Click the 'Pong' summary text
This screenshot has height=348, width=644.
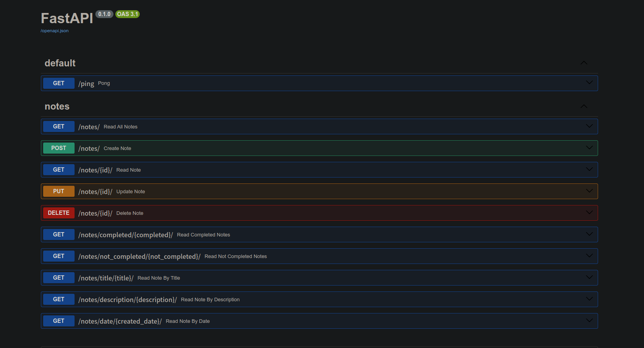104,83
